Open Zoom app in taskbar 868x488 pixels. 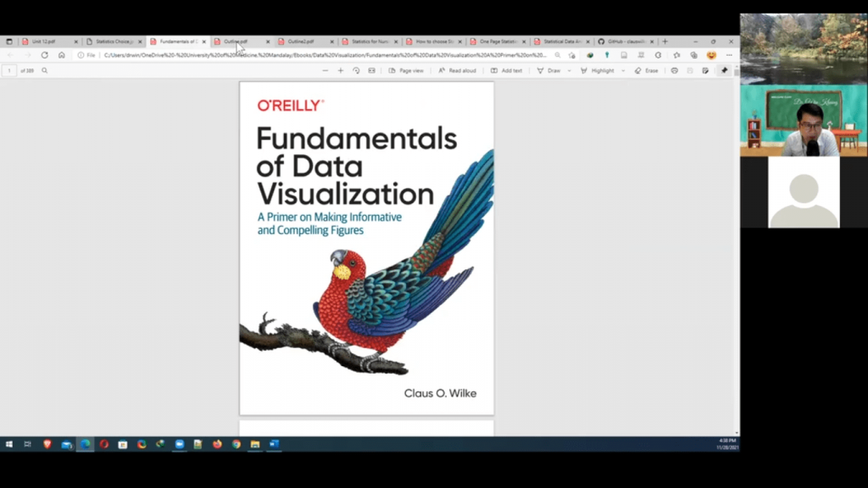[x=180, y=444]
